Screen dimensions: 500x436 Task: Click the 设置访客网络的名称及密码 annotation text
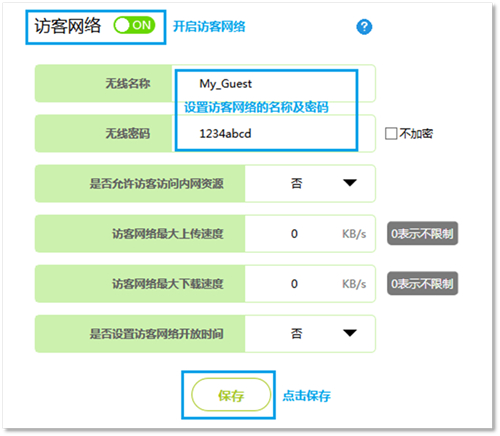point(256,107)
